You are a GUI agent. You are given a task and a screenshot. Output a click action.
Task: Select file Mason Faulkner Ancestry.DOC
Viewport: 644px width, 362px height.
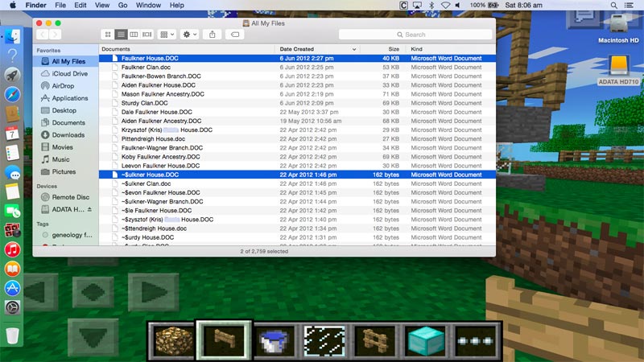pos(297,94)
